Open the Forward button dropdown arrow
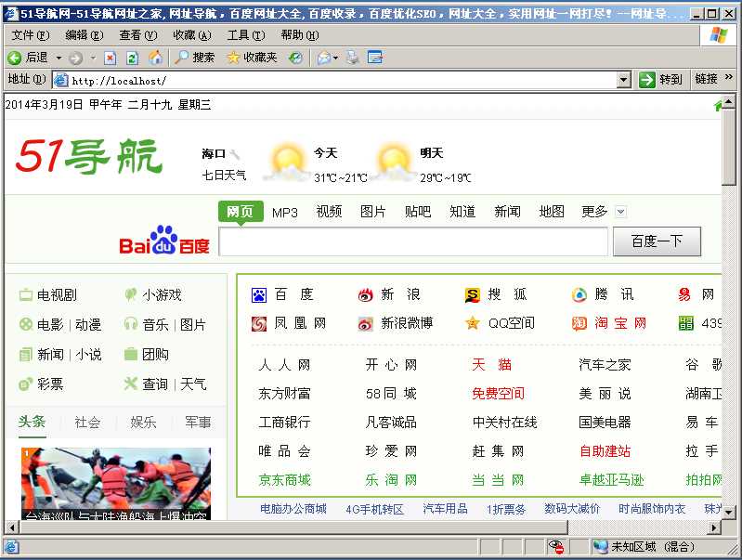 (93, 59)
